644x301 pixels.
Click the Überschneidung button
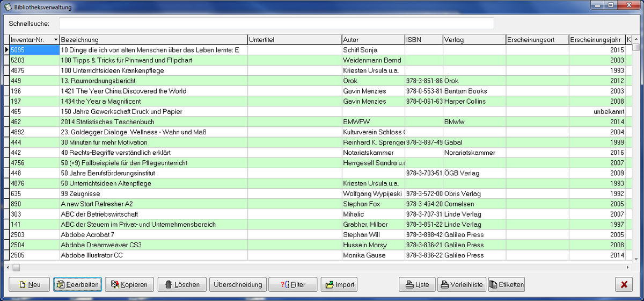[x=238, y=284]
